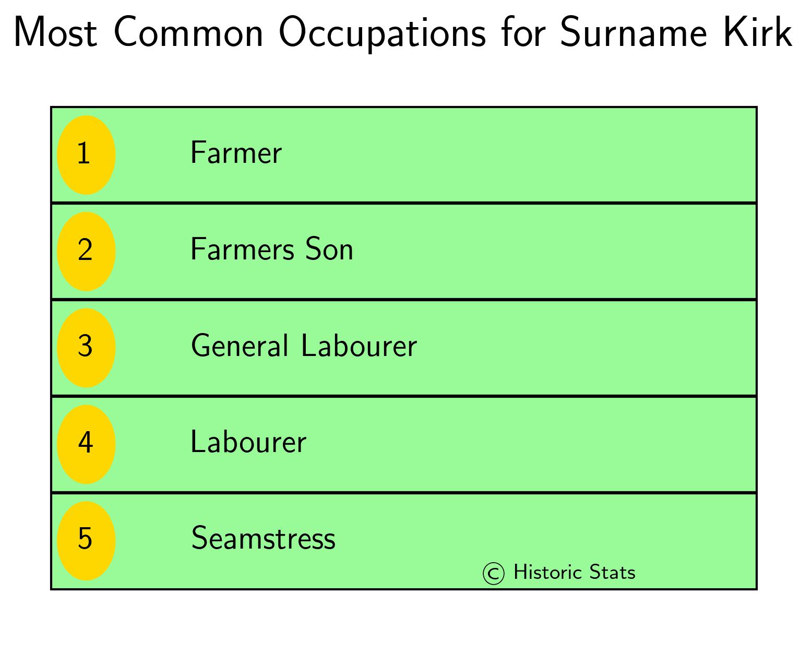Click the Historic Stats credit text

click(x=575, y=573)
